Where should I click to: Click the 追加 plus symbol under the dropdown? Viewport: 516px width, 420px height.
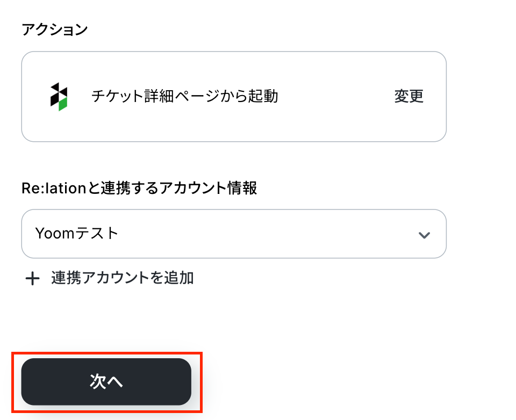pos(33,279)
